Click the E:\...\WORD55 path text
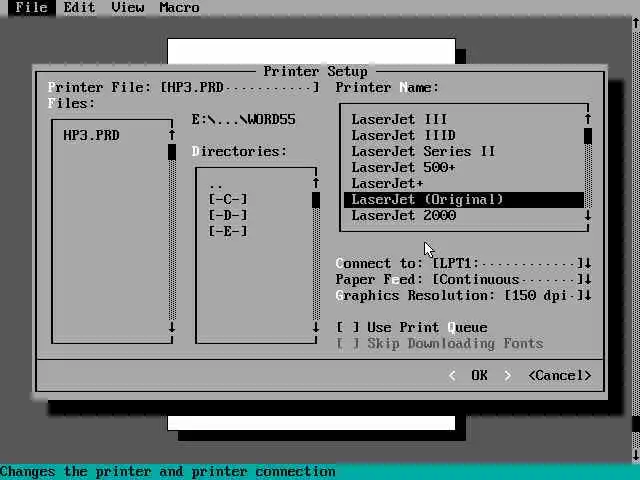 tap(244, 119)
